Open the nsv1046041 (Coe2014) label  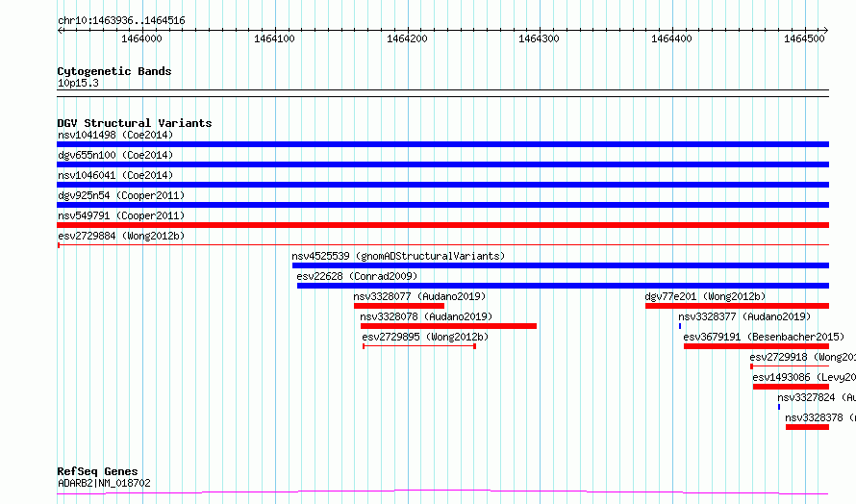115,175
